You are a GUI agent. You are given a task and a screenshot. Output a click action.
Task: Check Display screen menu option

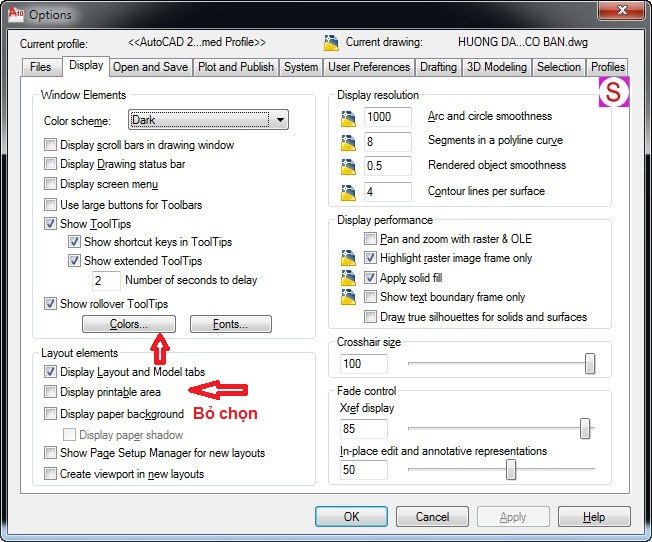click(x=50, y=183)
